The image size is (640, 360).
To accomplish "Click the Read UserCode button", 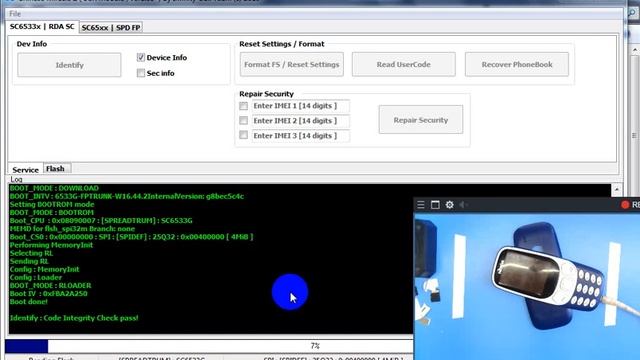I will [x=404, y=64].
